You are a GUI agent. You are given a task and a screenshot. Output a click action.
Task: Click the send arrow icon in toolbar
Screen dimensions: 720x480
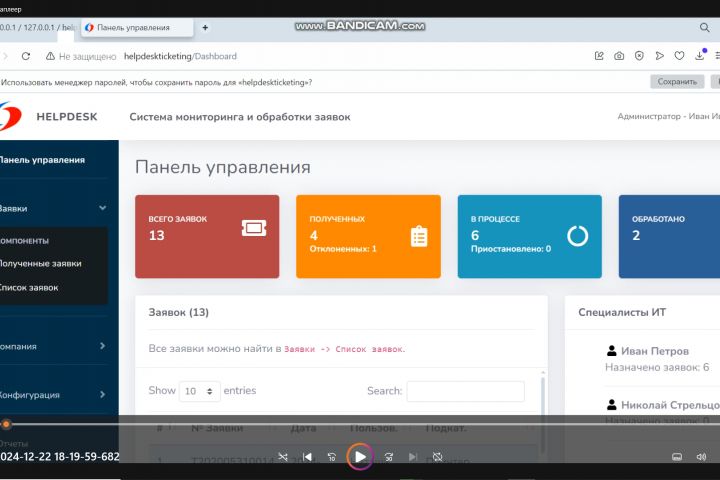[x=659, y=56]
